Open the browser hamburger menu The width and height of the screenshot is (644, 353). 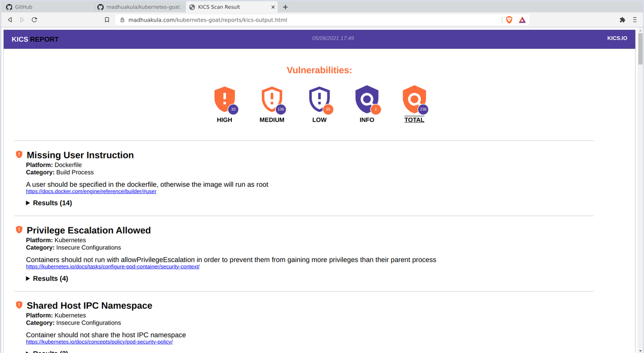pos(634,20)
